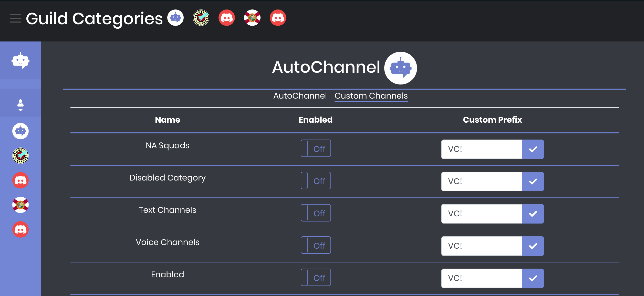Toggle Enabled switch for NA Squads
The width and height of the screenshot is (644, 296).
click(316, 148)
